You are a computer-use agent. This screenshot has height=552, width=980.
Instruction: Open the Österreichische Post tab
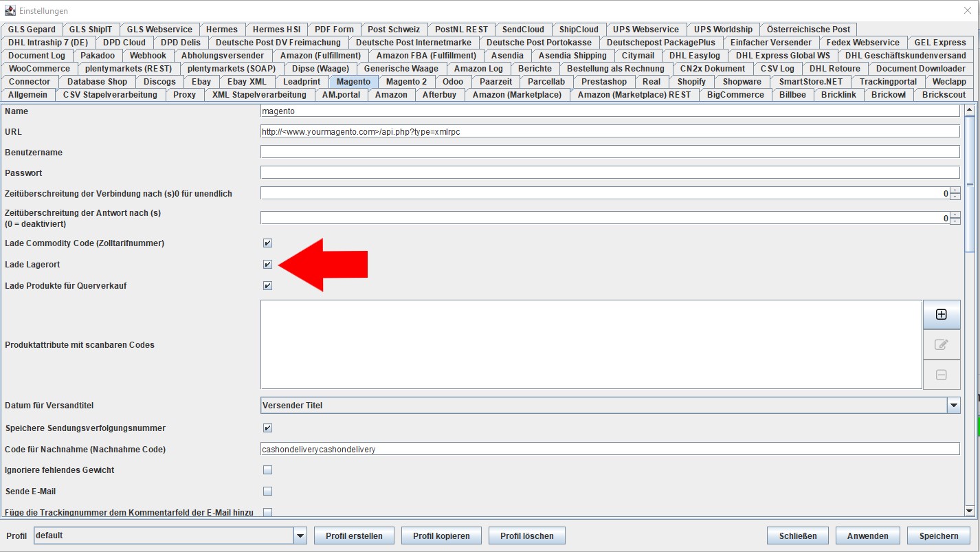click(808, 30)
